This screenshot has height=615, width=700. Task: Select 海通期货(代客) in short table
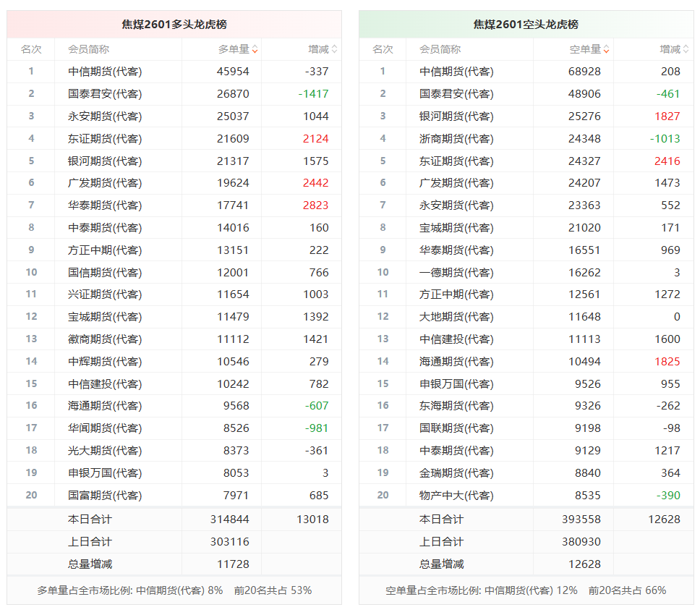pyautogui.click(x=456, y=361)
